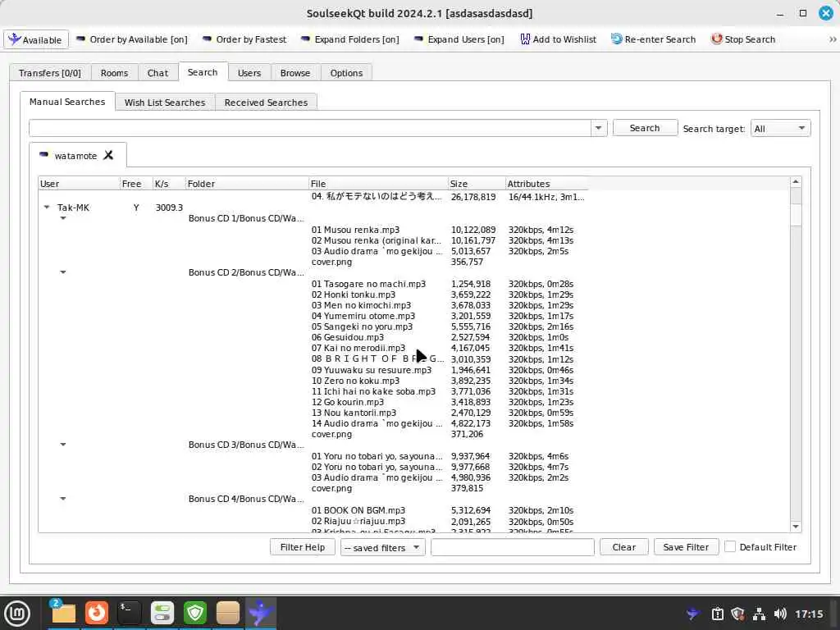Toggle Expand Users option
This screenshot has height=630, width=840.
pyautogui.click(x=459, y=39)
